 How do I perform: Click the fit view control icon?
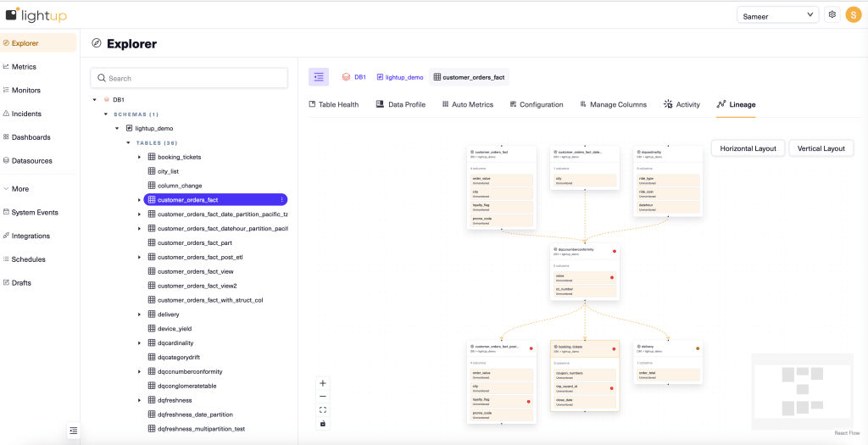click(323, 410)
